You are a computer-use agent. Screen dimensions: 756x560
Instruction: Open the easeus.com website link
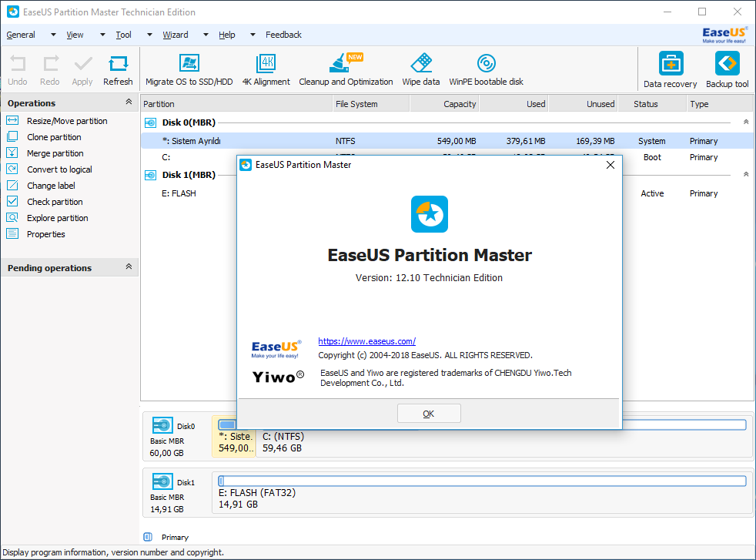click(x=367, y=341)
